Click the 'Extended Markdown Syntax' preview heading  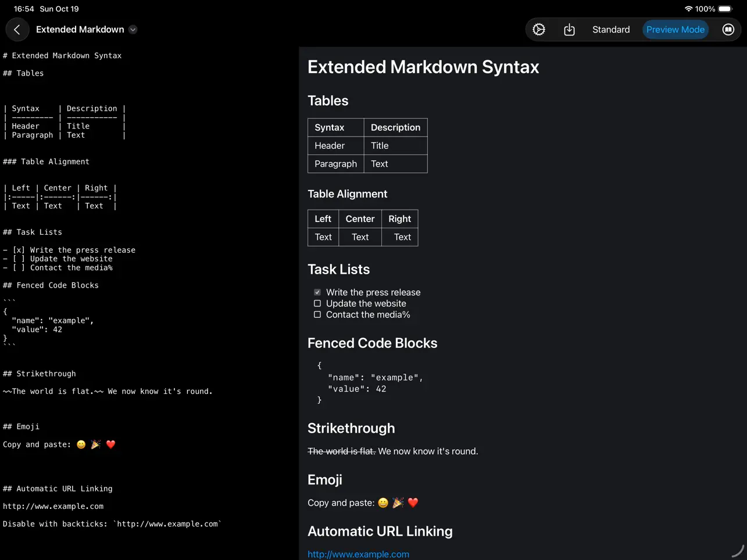[423, 67]
